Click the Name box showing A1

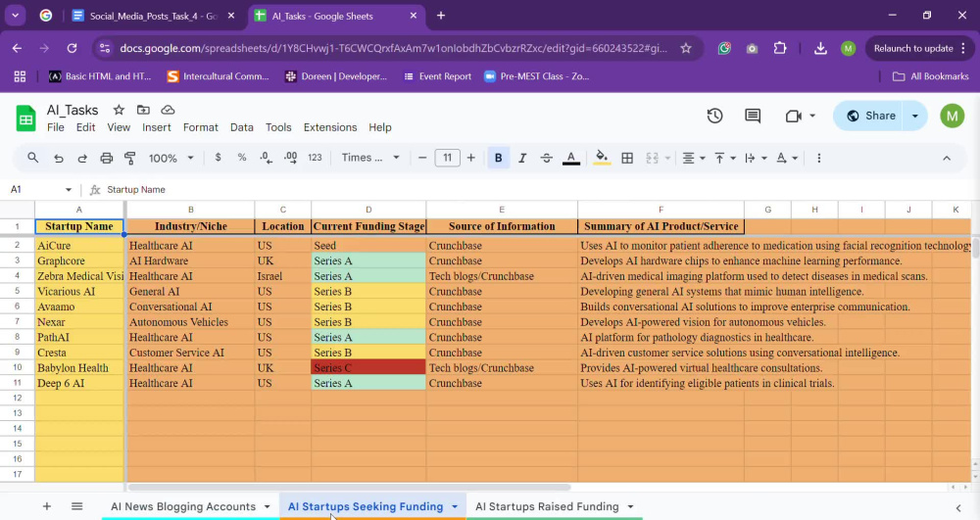(x=40, y=189)
